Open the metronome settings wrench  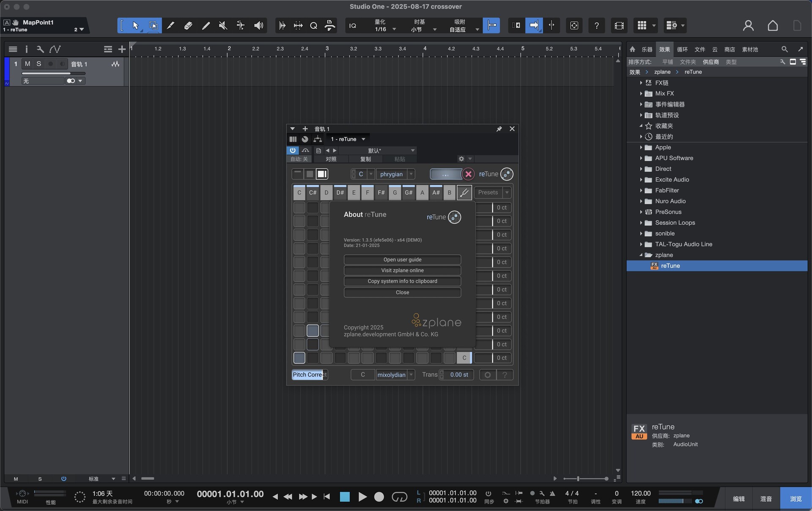point(542,494)
